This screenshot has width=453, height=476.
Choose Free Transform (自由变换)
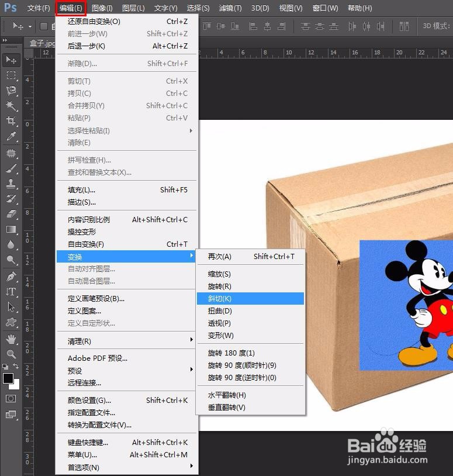coord(127,244)
